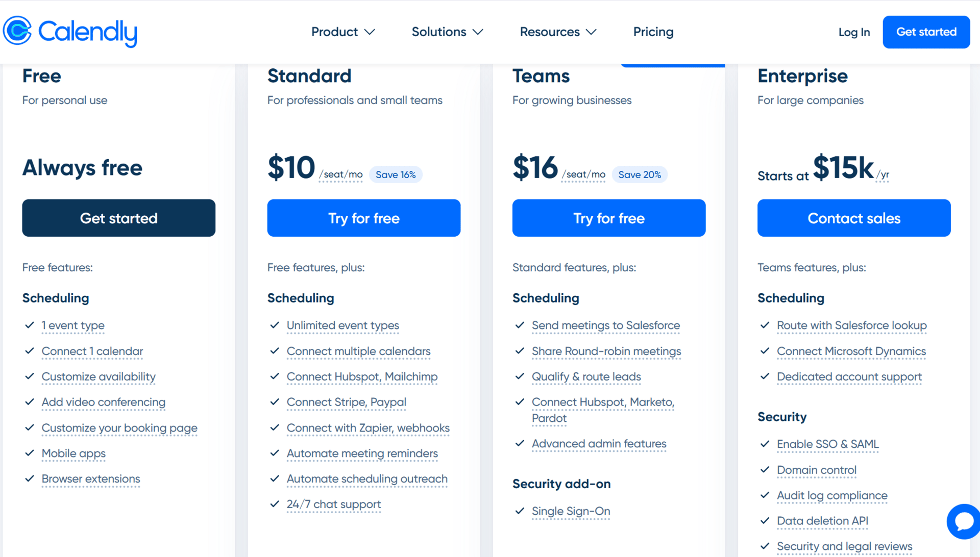
Task: Open the chat support bubble
Action: (964, 521)
